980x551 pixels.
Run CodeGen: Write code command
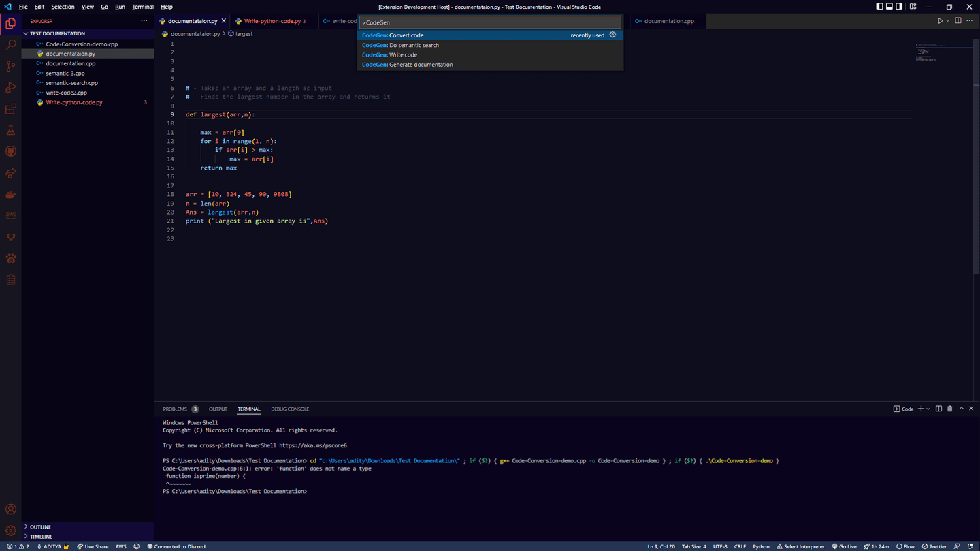[x=490, y=54]
